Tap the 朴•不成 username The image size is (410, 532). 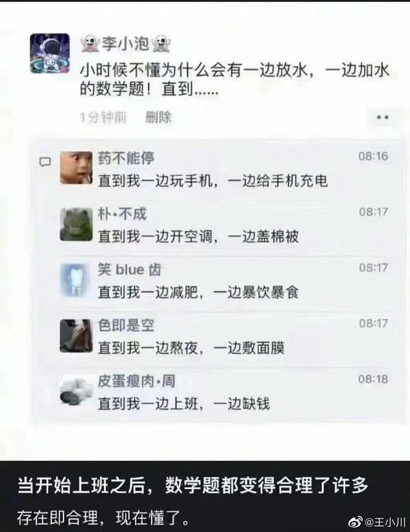[x=122, y=214]
